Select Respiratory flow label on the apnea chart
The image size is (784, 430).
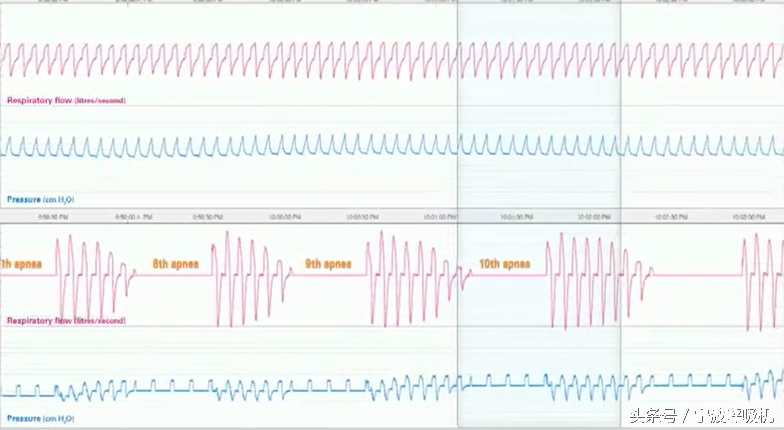(66, 320)
